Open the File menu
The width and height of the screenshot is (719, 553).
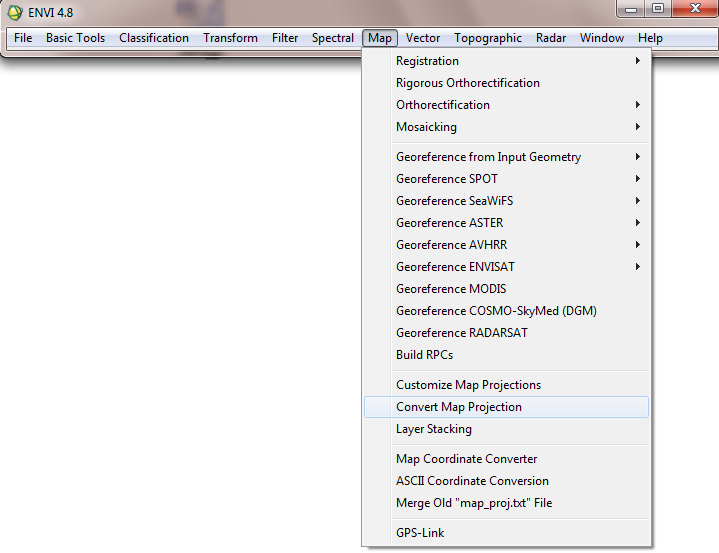coord(23,38)
